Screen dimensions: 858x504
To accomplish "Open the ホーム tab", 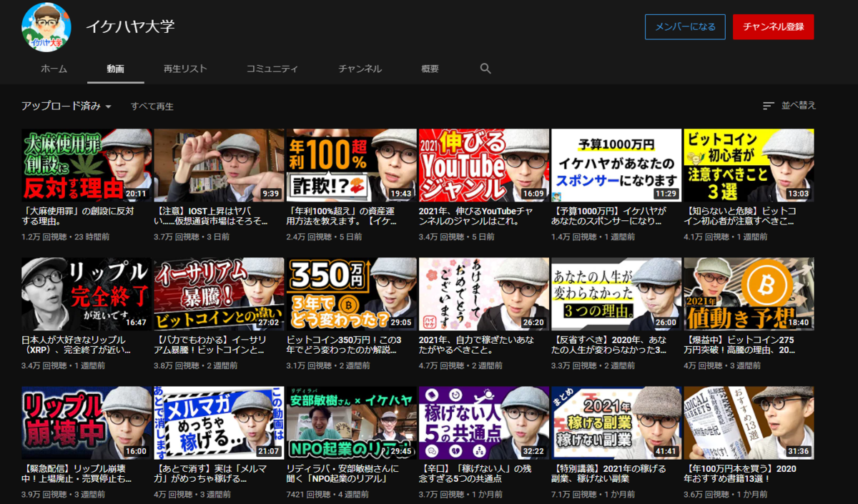I will coord(54,69).
